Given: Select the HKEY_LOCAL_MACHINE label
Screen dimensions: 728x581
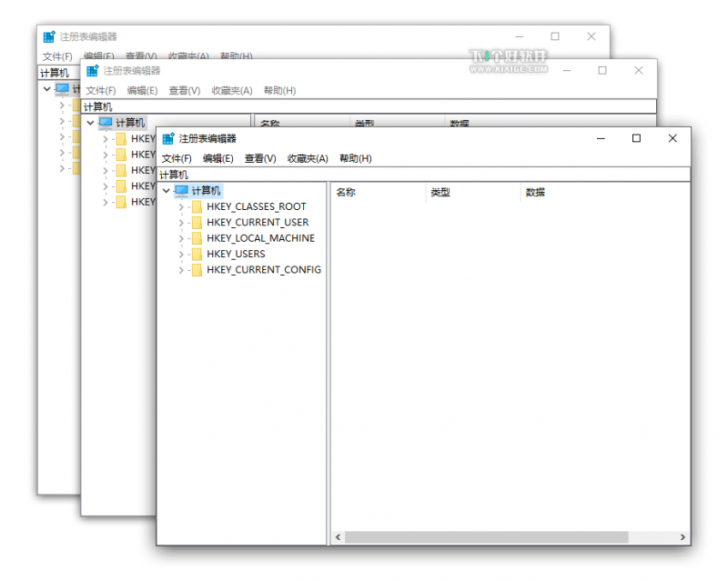Looking at the screenshot, I should click(x=260, y=238).
